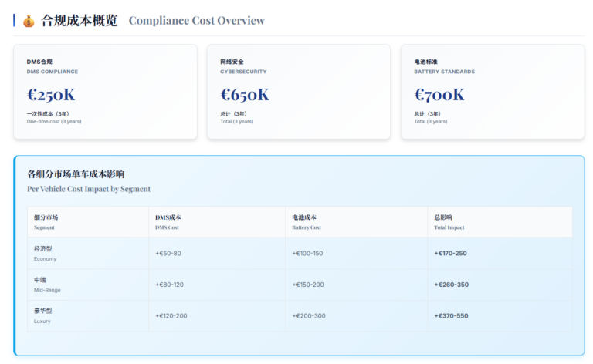Select the Mid-Range segment row label
Screen dimensions: 593x364
46,285
